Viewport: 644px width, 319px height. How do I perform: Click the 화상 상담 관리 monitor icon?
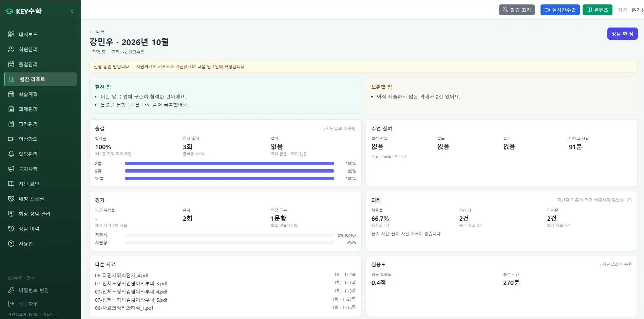tap(11, 214)
